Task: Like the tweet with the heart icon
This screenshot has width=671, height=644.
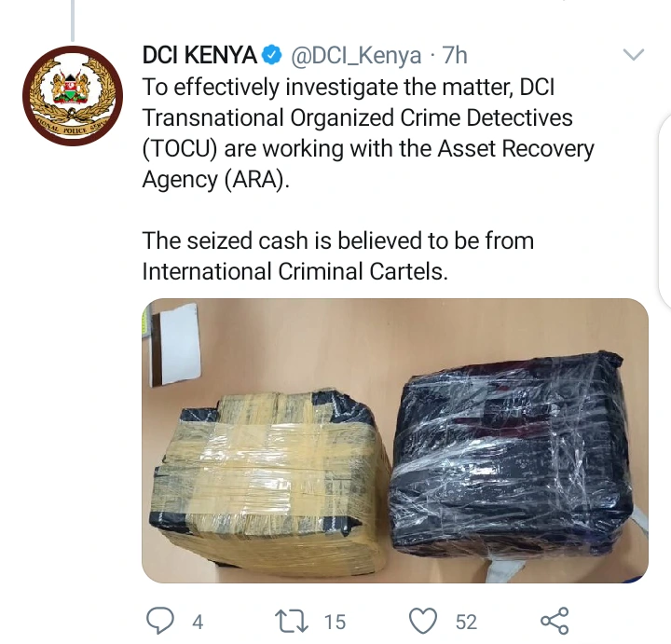Action: pyautogui.click(x=423, y=621)
